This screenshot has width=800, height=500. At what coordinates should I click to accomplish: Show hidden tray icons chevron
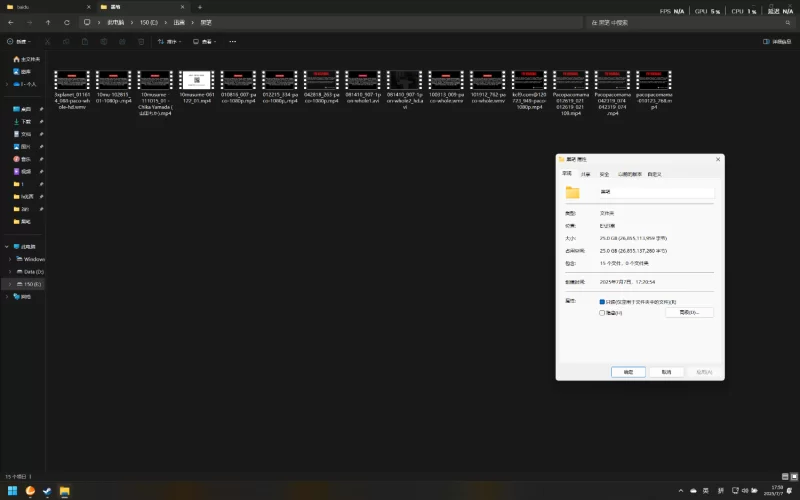point(680,491)
